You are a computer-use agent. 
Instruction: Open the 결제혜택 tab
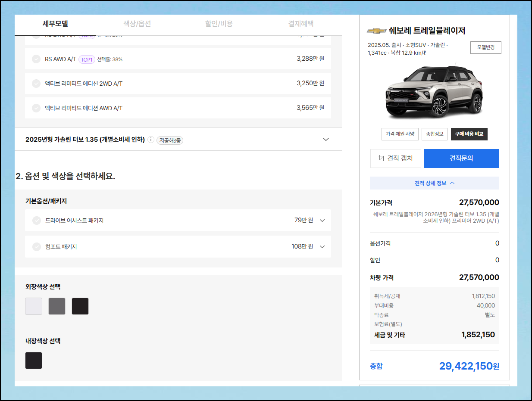point(301,24)
